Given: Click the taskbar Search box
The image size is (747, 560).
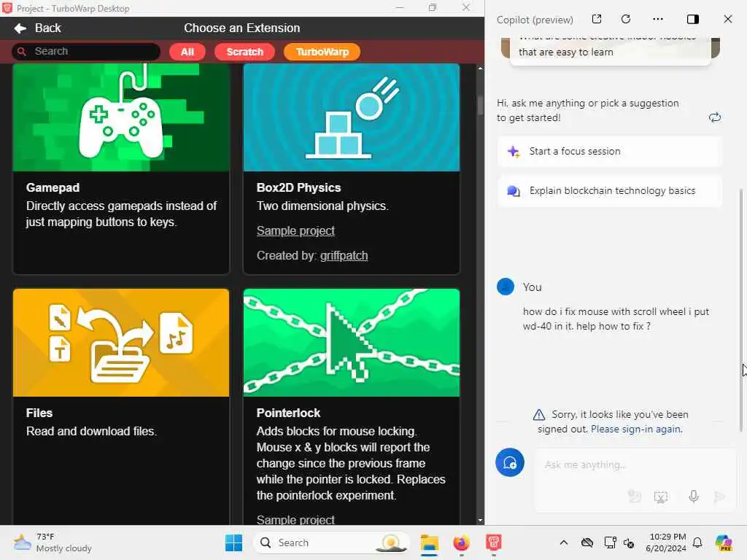Looking at the screenshot, I should [332, 542].
